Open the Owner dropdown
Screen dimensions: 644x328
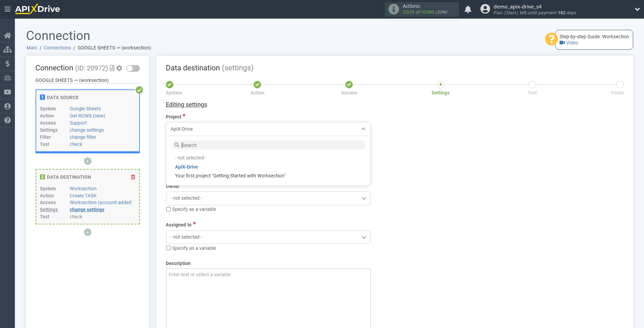pos(268,198)
